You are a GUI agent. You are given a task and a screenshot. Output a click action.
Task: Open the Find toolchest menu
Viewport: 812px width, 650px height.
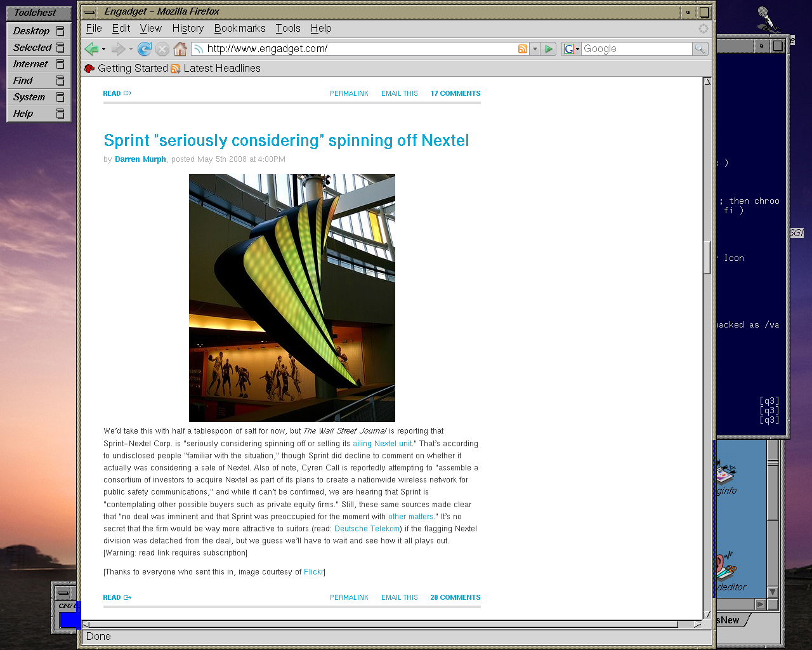39,81
